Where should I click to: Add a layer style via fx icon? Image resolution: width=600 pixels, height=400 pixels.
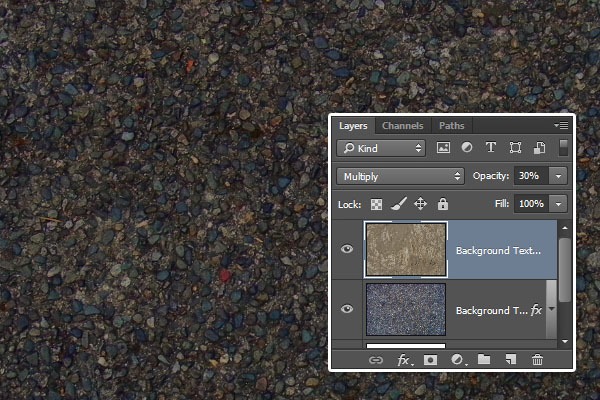[x=404, y=359]
